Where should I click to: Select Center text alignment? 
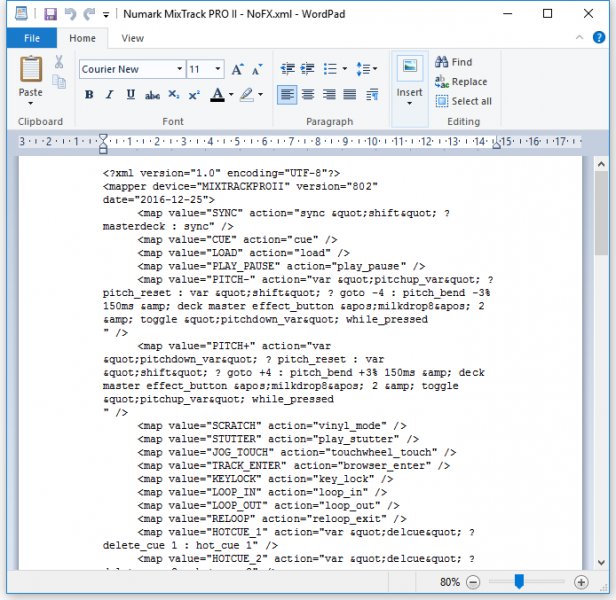pos(308,95)
